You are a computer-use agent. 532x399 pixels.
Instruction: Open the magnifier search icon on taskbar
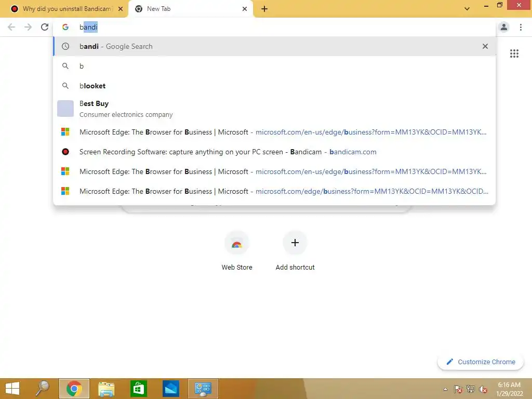click(43, 389)
